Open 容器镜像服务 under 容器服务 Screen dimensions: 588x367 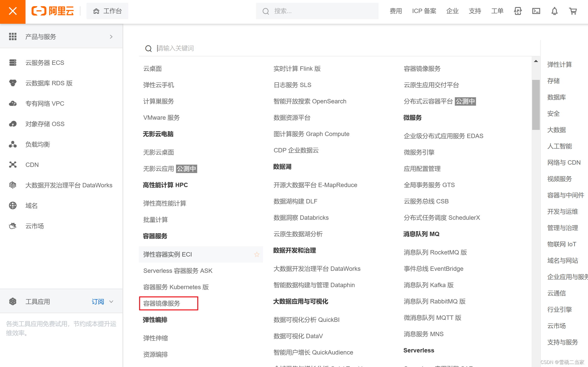tap(162, 303)
